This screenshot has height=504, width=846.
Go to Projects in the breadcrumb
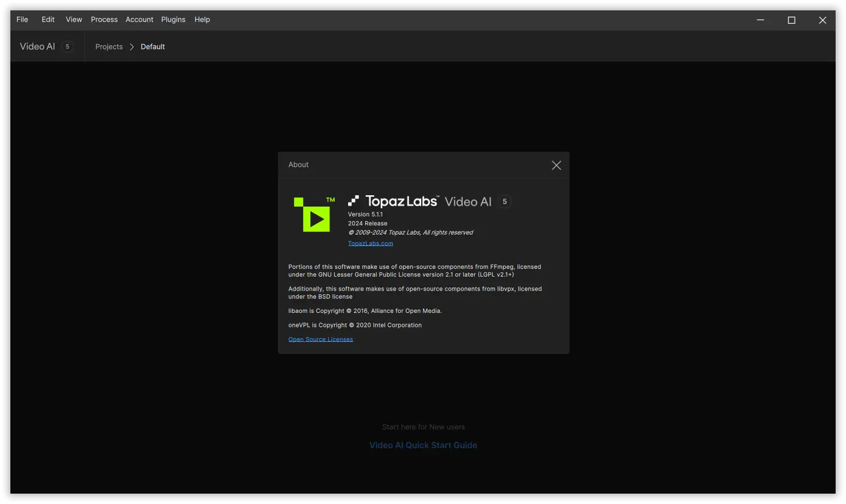[x=109, y=47]
